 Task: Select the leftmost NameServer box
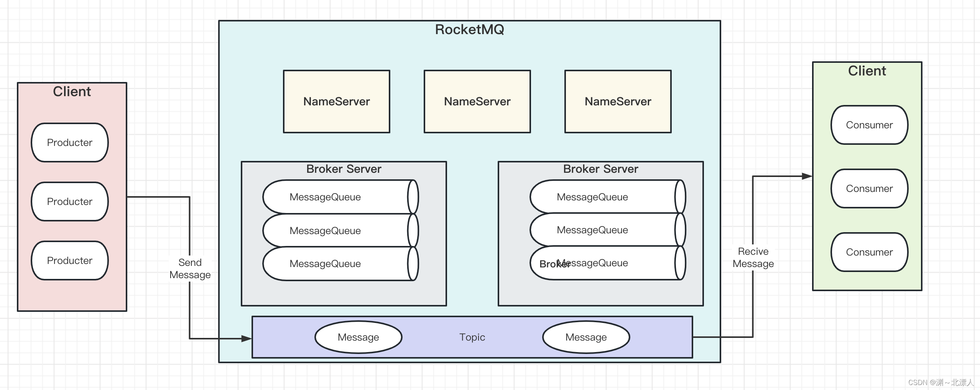point(337,102)
